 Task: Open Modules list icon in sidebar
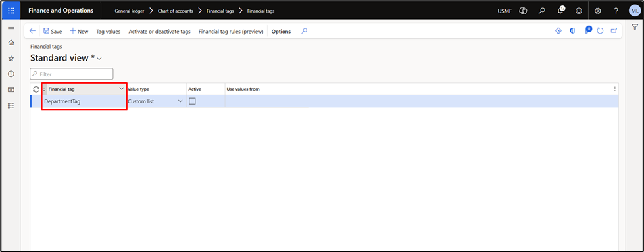[x=11, y=105]
